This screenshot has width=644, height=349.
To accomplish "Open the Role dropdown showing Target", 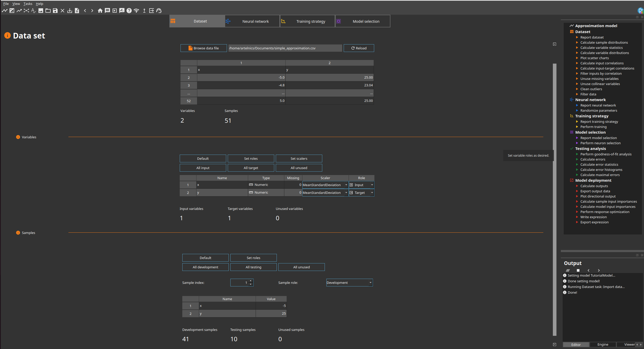I will (x=362, y=193).
